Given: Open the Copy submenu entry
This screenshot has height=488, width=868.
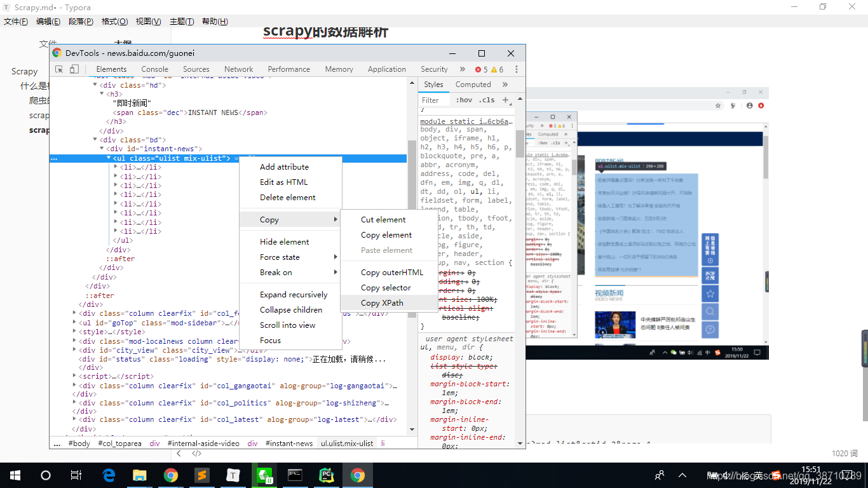Looking at the screenshot, I should (x=290, y=220).
